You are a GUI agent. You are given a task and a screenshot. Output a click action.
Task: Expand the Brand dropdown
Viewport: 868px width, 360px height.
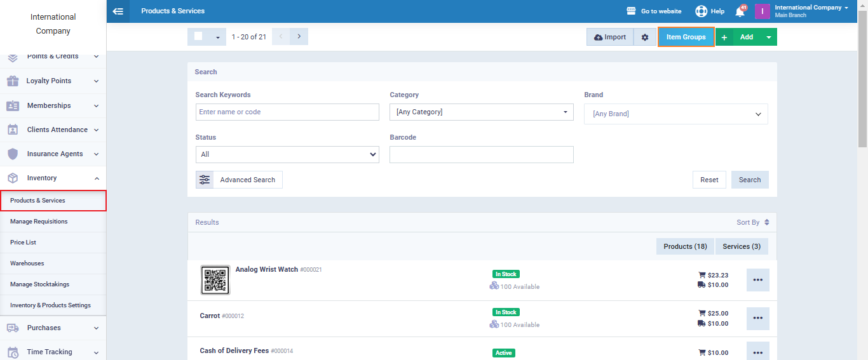pyautogui.click(x=675, y=114)
